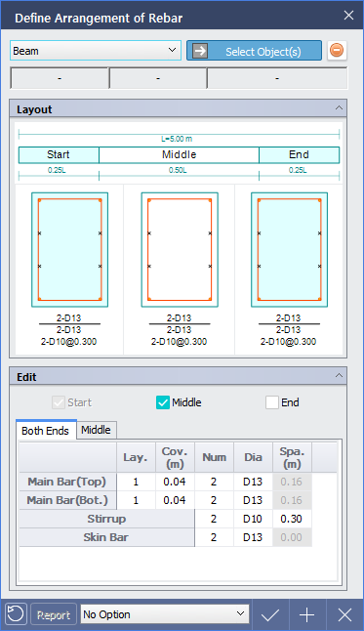Confirm with the checkmark icon in the bottom bar

(x=270, y=615)
